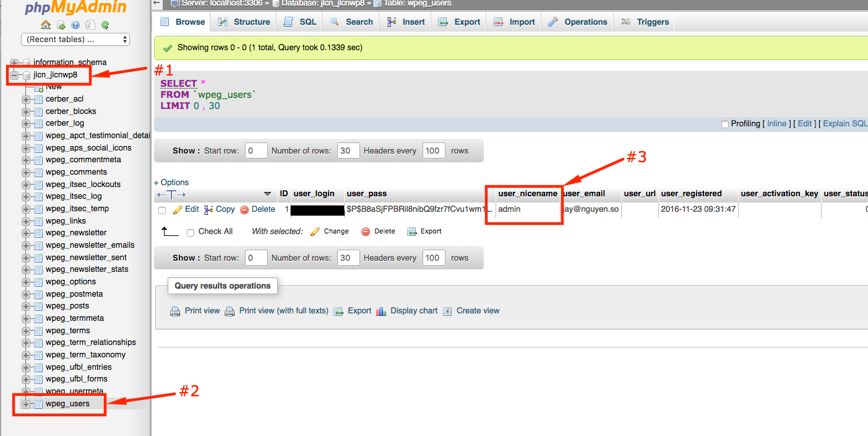Click the Print view printer icon

[x=175, y=312]
